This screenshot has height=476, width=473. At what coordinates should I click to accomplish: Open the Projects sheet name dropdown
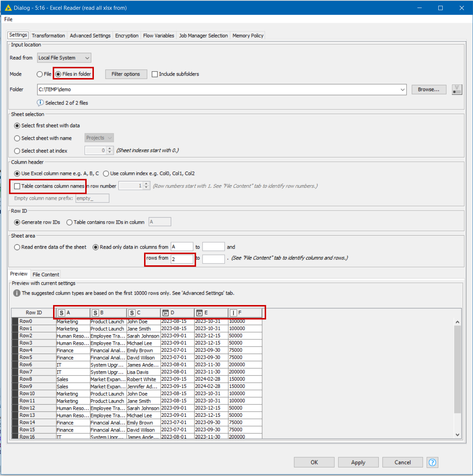point(99,138)
